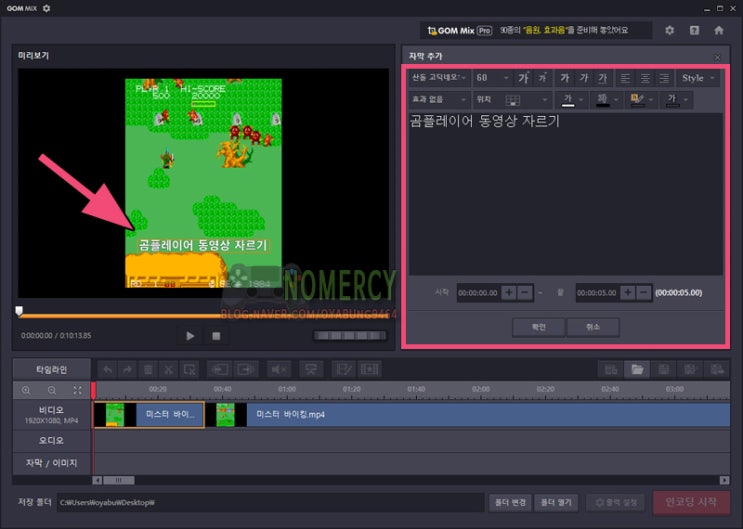Click the save project as icon
This screenshot has height=529, width=743.
click(x=690, y=370)
